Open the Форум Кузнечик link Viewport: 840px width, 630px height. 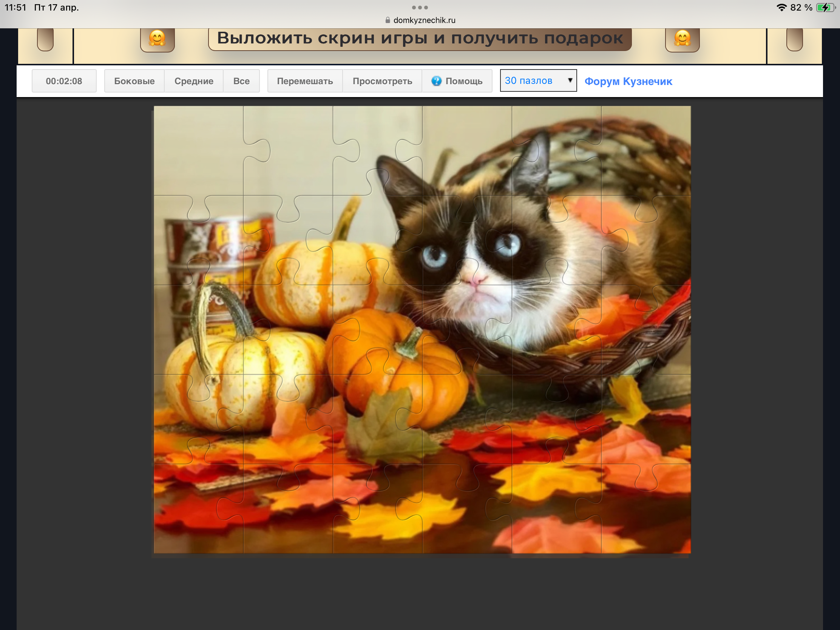628,81
